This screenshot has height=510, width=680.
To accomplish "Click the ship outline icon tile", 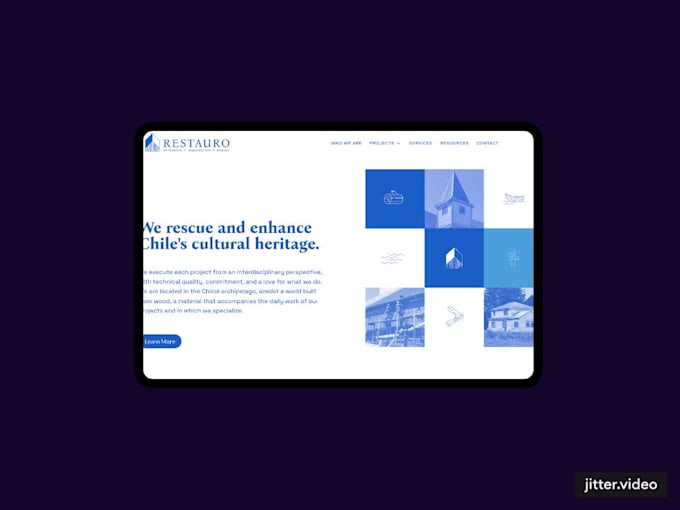I will (509, 199).
